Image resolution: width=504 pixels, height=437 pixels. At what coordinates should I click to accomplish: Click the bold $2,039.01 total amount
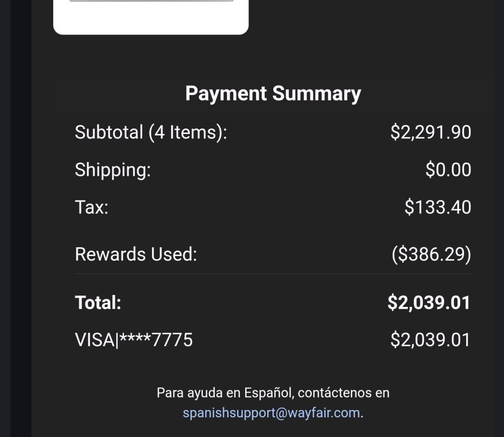[x=429, y=303]
